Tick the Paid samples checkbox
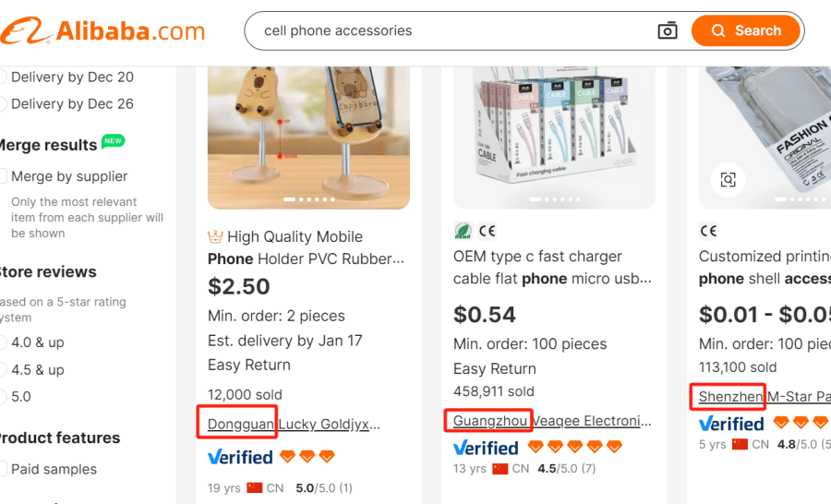The height and width of the screenshot is (504, 831). 4,469
